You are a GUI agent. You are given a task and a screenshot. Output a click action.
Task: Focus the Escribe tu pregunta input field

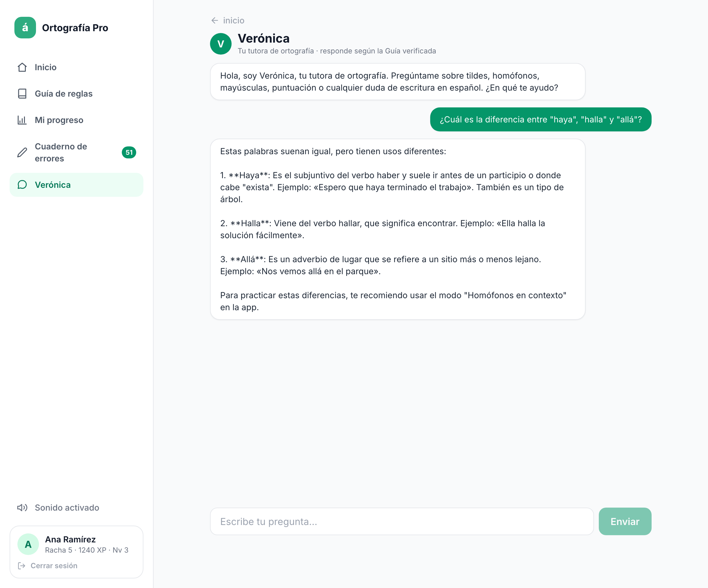[x=401, y=521]
